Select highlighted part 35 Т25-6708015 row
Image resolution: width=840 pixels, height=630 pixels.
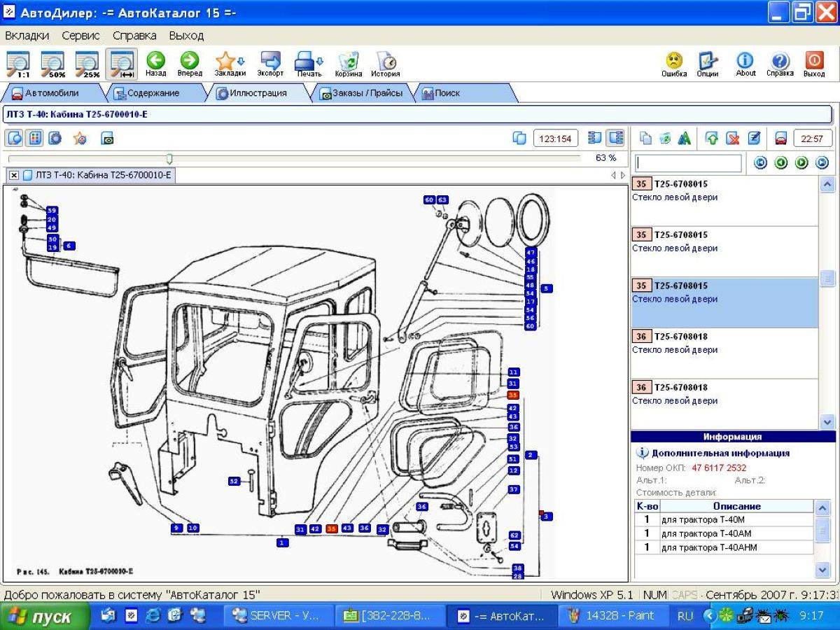(x=724, y=302)
